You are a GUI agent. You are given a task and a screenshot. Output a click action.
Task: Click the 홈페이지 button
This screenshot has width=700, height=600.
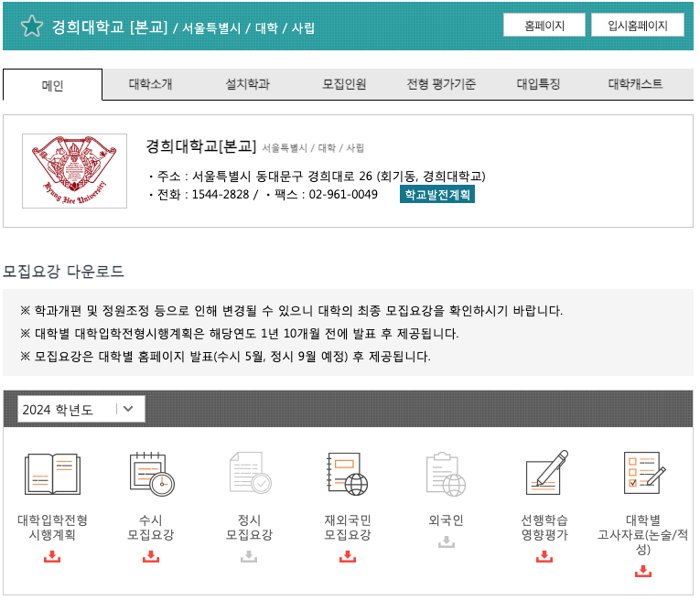tap(544, 25)
